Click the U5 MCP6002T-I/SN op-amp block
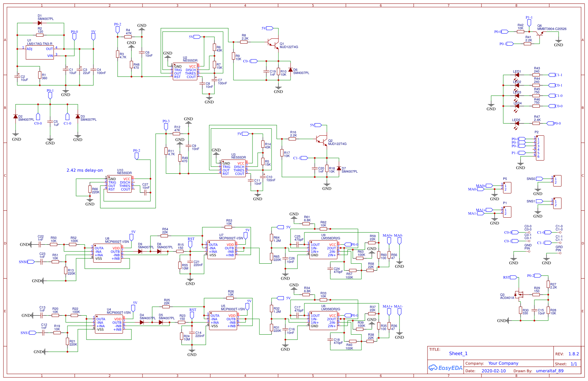The image size is (588, 381). pos(223,320)
